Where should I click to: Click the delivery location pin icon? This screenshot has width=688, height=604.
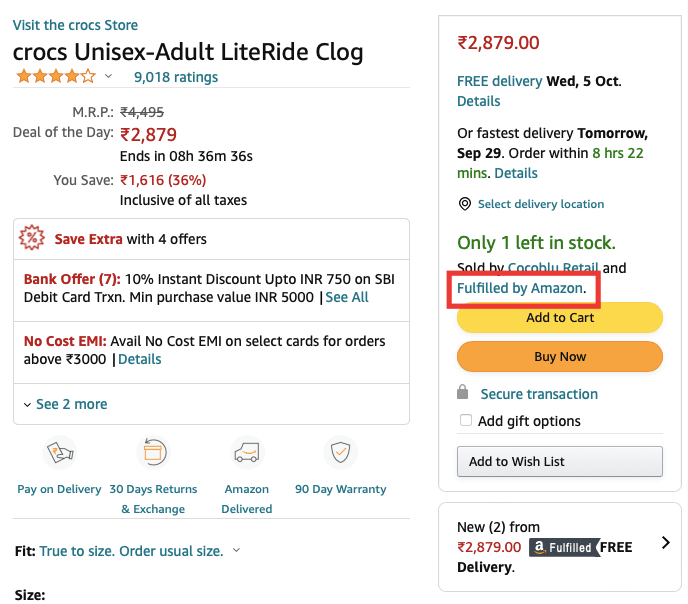(x=464, y=204)
